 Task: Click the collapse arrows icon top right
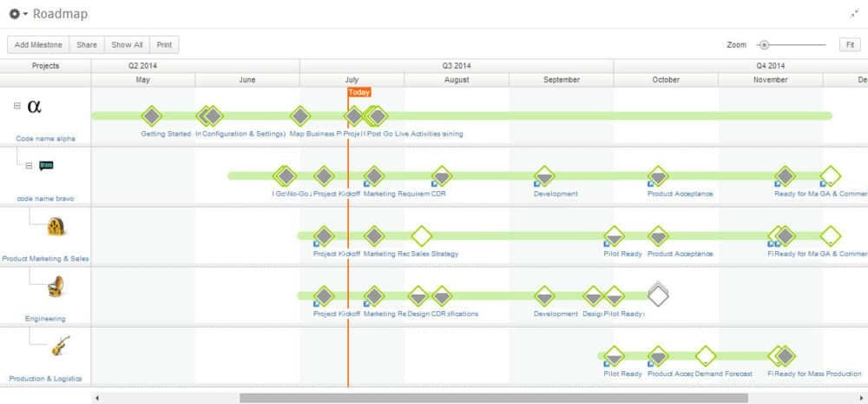click(x=855, y=14)
